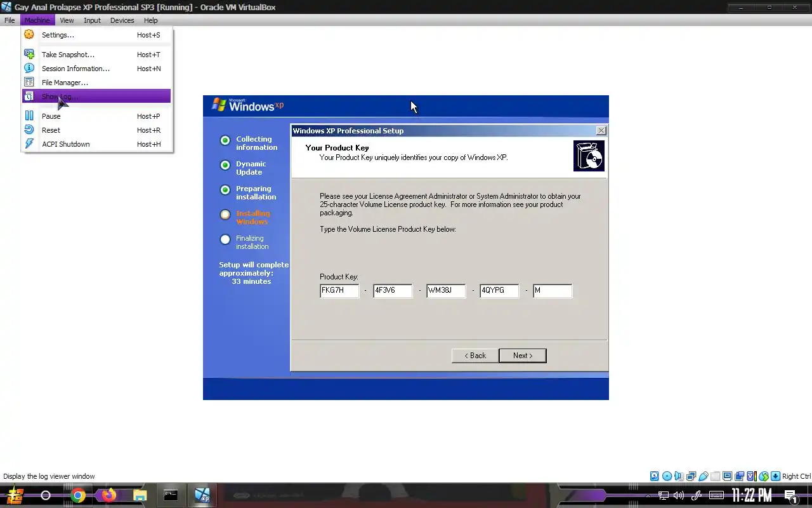The image size is (812, 508).
Task: Click the Cortana circle on taskbar
Action: [x=46, y=495]
